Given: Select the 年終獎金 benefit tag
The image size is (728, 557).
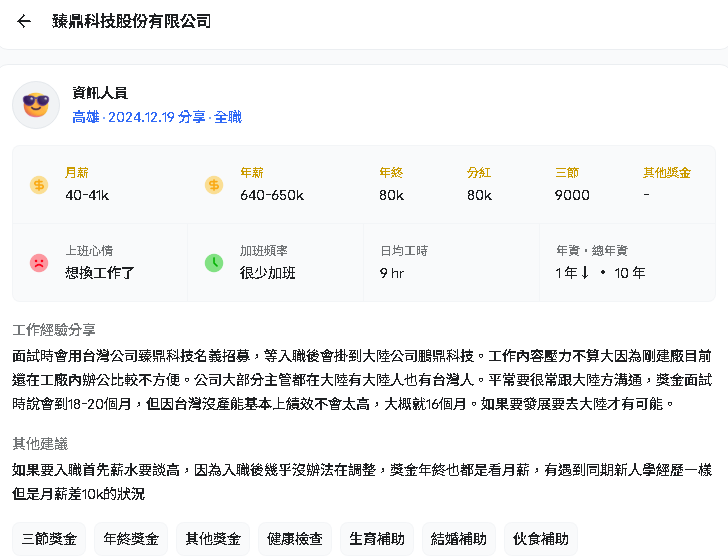Looking at the screenshot, I should tap(131, 539).
